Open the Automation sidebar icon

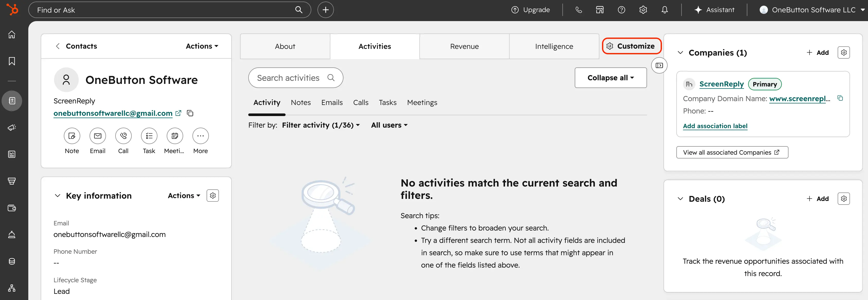(x=12, y=288)
